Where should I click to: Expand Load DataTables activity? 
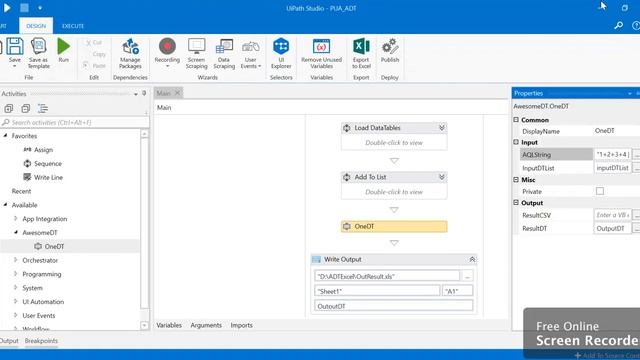tap(442, 128)
